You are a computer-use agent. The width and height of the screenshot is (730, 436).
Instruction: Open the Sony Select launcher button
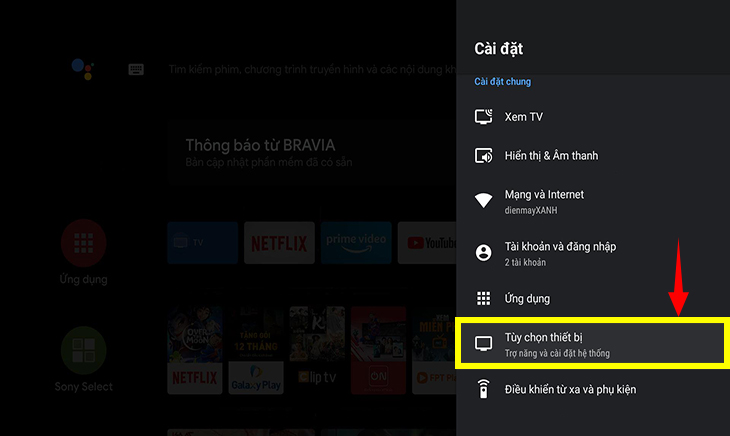click(x=84, y=352)
